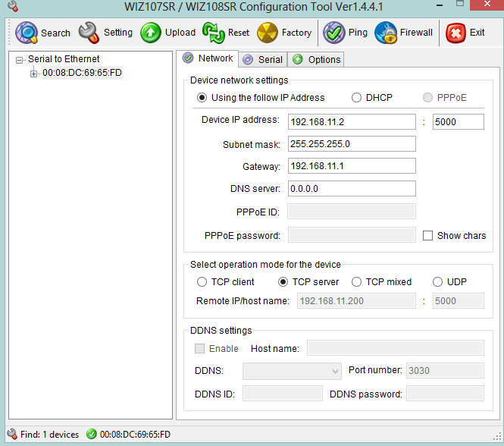Toggle the DDNS Enable checkbox

(x=199, y=348)
